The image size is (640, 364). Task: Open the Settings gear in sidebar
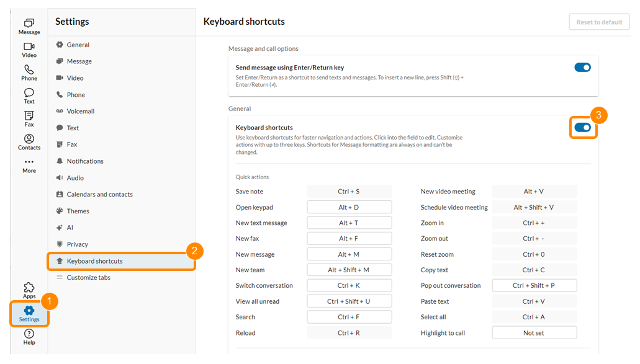29,313
